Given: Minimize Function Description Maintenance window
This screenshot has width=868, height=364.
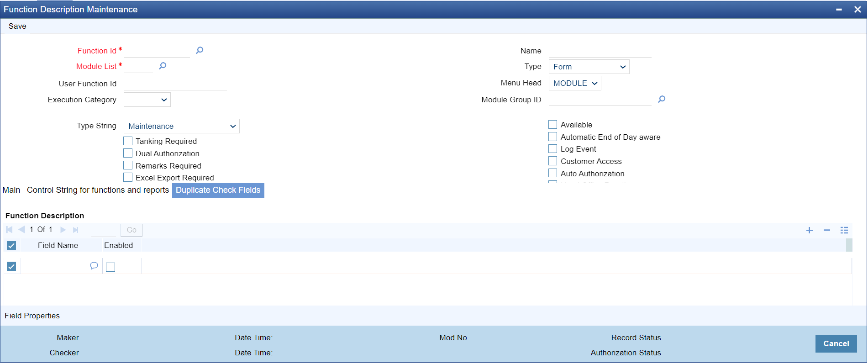Looking at the screenshot, I should pyautogui.click(x=839, y=10).
